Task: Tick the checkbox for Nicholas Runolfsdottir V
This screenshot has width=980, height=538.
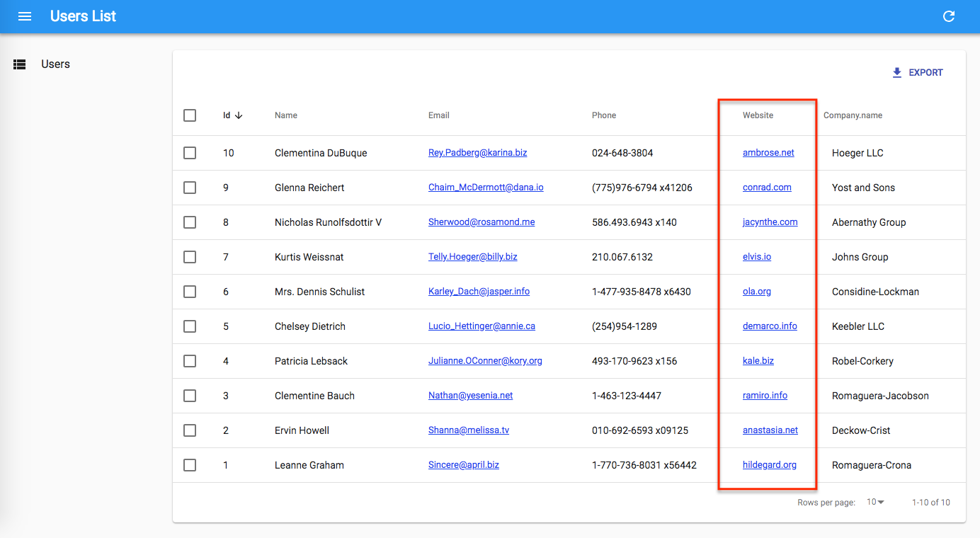Action: pos(190,222)
